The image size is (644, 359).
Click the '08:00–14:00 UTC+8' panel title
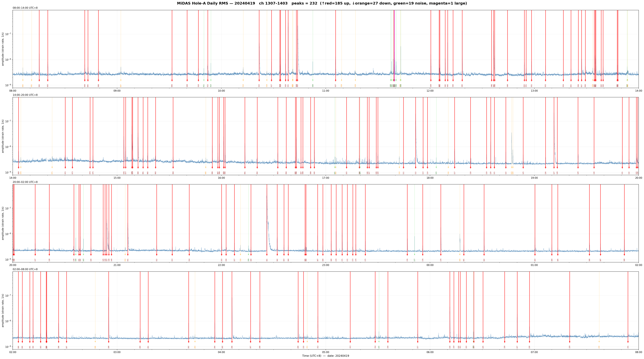[25, 8]
